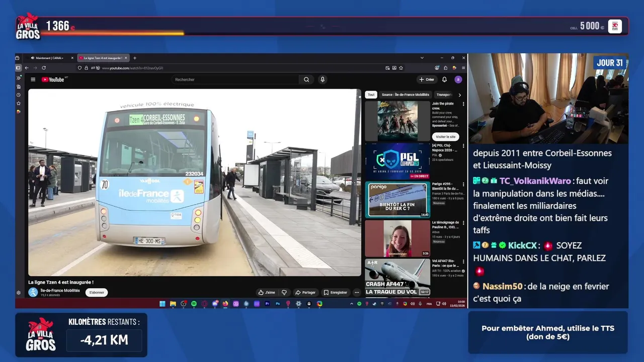The height and width of the screenshot is (362, 644).
Task: Open the PGL Cluj-Napoca live thumbnail
Action: coord(397,161)
